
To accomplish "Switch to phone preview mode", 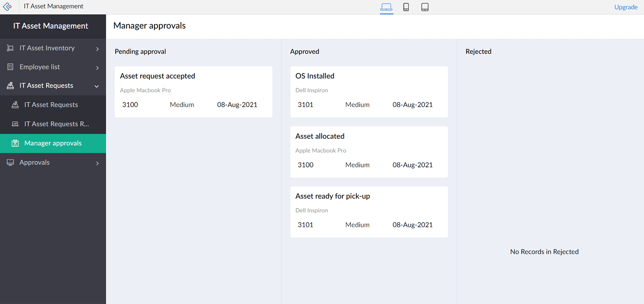I will click(x=406, y=7).
